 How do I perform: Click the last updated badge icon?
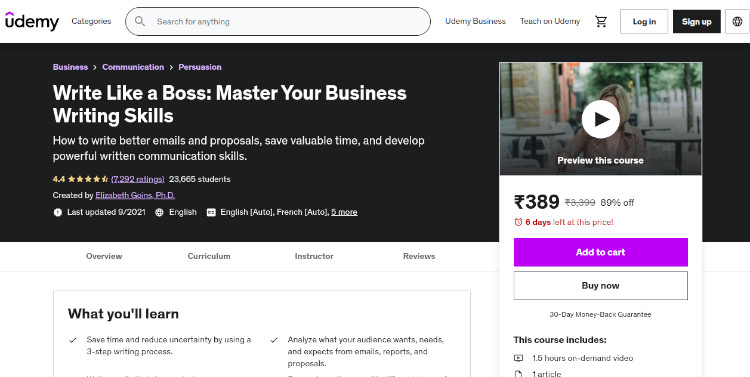point(58,212)
